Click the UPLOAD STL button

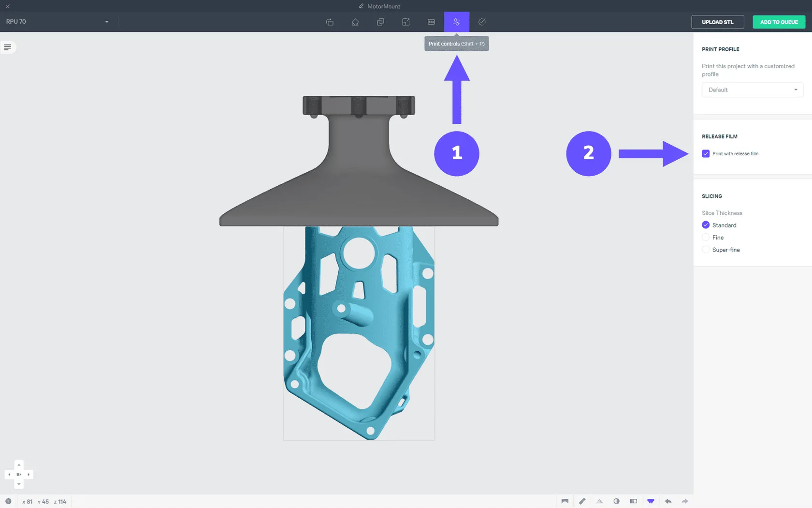pyautogui.click(x=717, y=22)
